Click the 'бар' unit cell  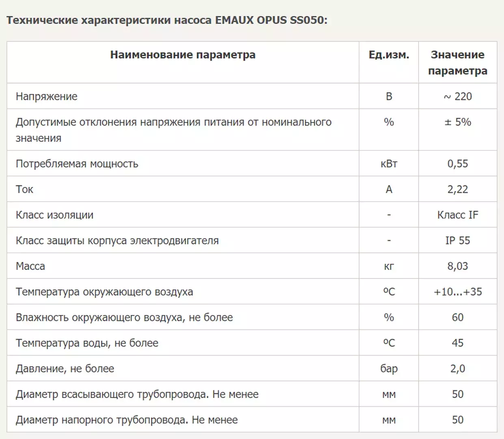(389, 369)
